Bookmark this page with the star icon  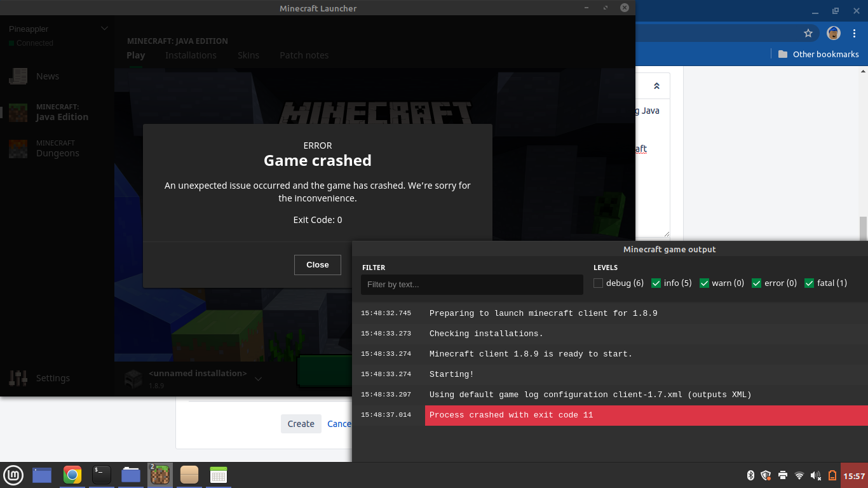(808, 33)
